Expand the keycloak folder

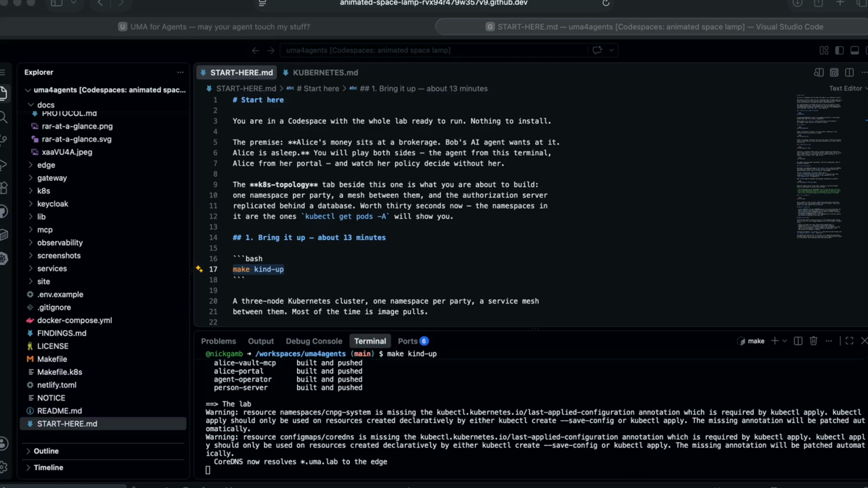[103, 203]
